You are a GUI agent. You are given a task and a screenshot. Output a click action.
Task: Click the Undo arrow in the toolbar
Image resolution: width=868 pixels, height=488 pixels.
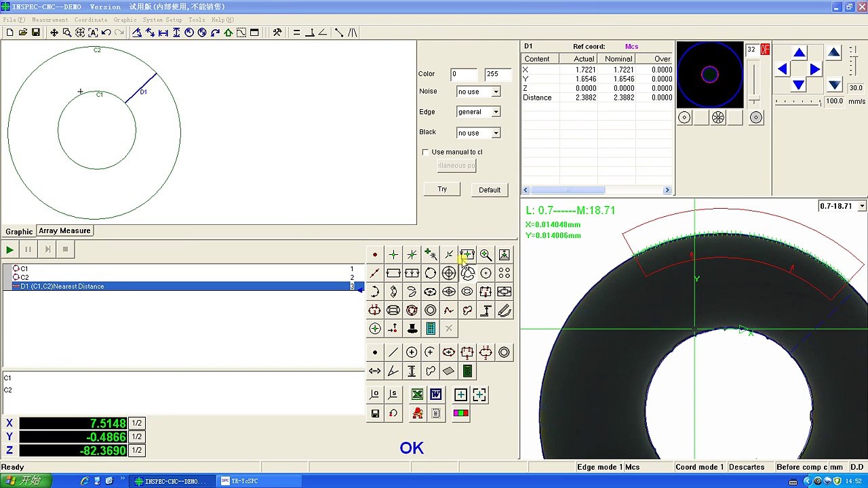point(106,33)
